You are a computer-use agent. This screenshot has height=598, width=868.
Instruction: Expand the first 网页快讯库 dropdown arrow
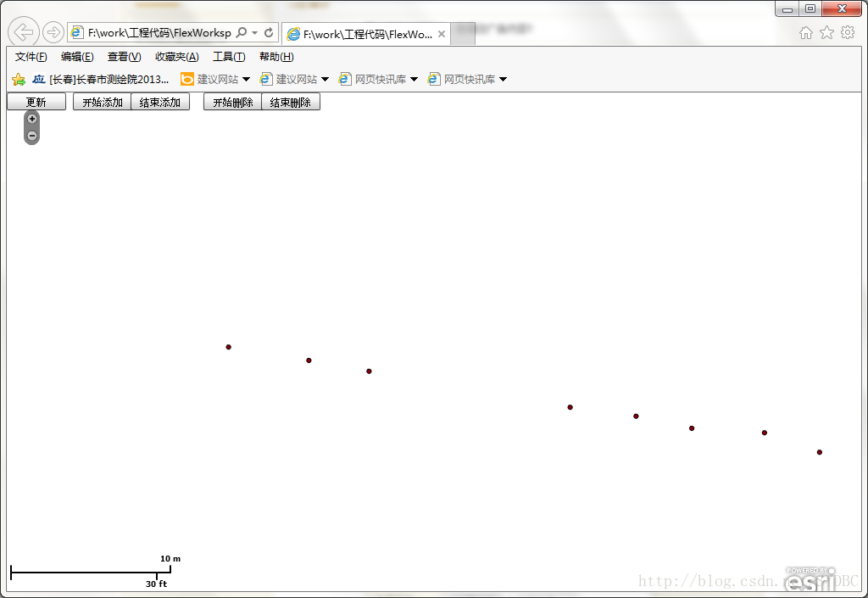(x=414, y=79)
